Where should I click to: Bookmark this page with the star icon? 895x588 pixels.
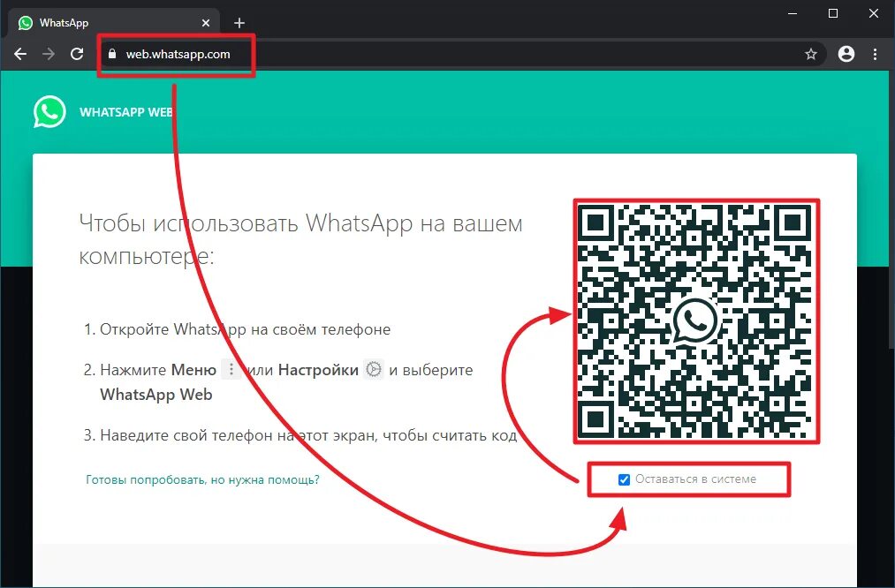pyautogui.click(x=810, y=54)
